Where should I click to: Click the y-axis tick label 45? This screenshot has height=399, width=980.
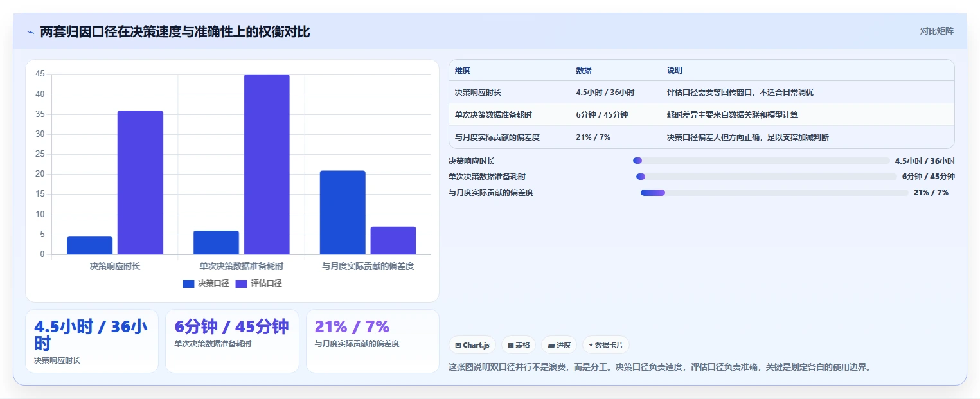click(x=40, y=74)
